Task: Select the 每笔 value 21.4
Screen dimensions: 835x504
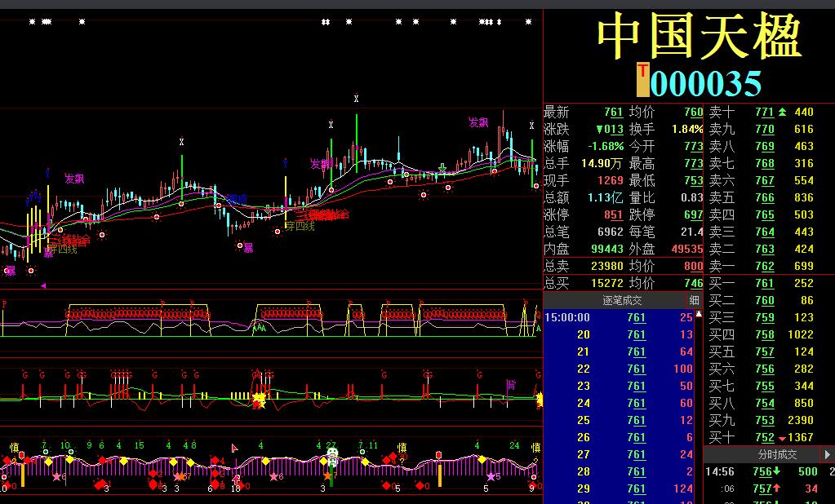Action: [691, 232]
